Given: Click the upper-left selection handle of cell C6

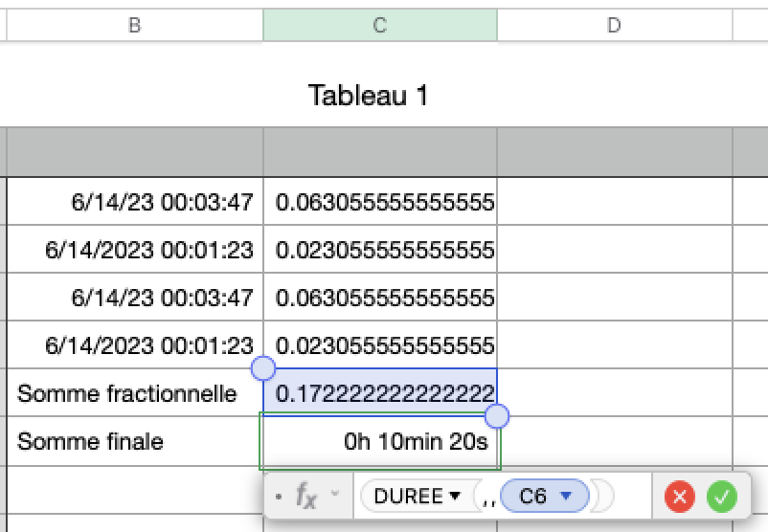Looking at the screenshot, I should click(262, 368).
